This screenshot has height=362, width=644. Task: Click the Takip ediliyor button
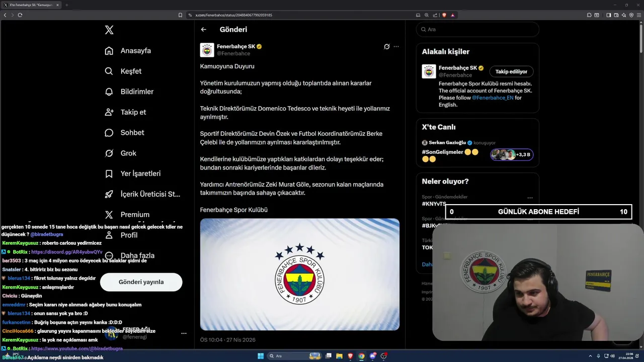pyautogui.click(x=511, y=72)
